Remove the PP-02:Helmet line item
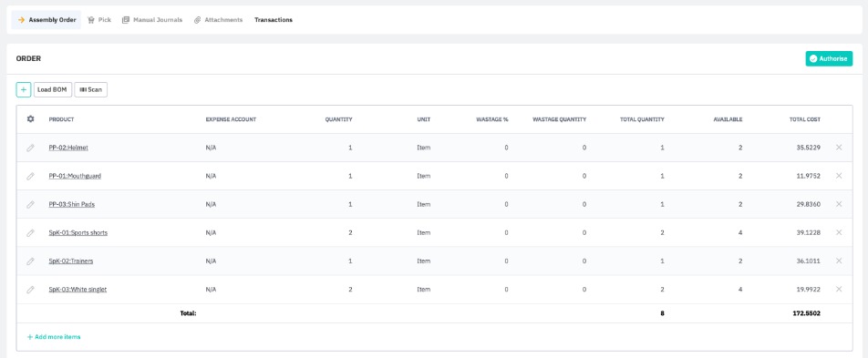 tap(839, 148)
